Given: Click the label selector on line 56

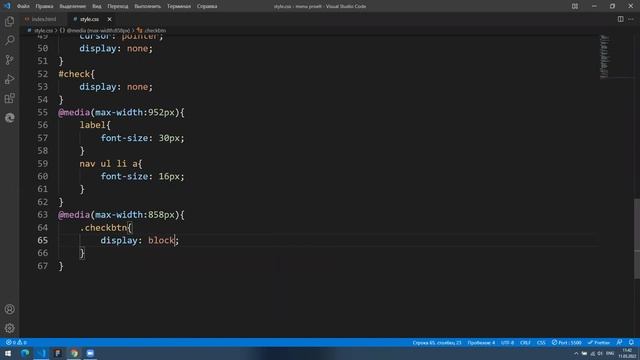Looking at the screenshot, I should pyautogui.click(x=93, y=125).
